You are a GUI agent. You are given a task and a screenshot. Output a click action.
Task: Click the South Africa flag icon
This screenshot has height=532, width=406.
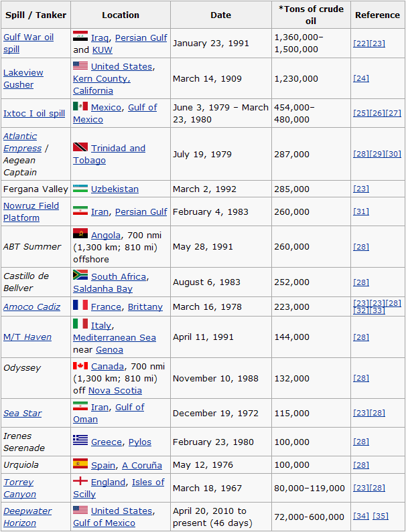(x=80, y=275)
